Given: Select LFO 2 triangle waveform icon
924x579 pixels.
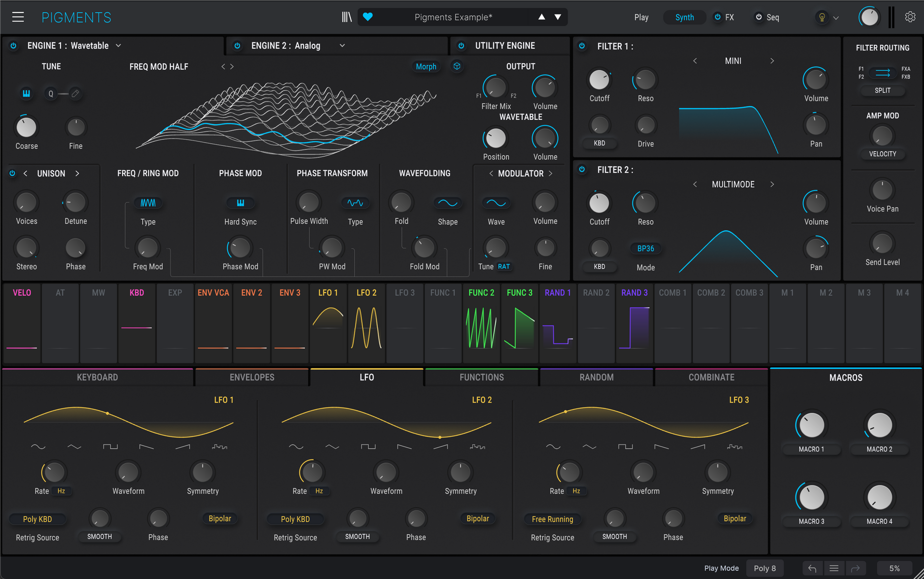Looking at the screenshot, I should [332, 447].
